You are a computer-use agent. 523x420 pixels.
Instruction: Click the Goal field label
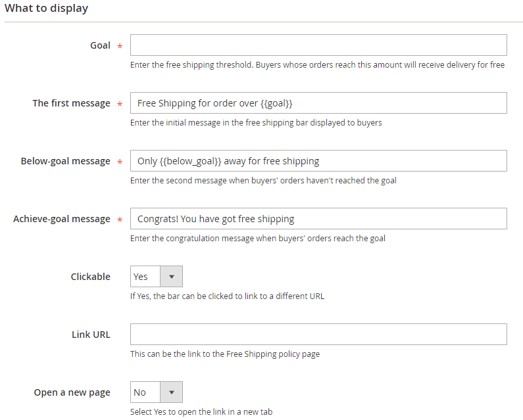[x=100, y=45]
